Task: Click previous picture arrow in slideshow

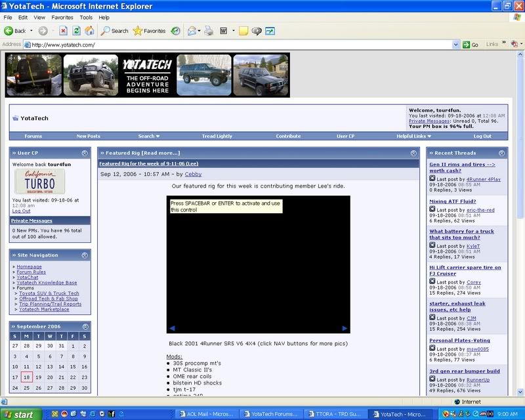Action: pos(172,328)
